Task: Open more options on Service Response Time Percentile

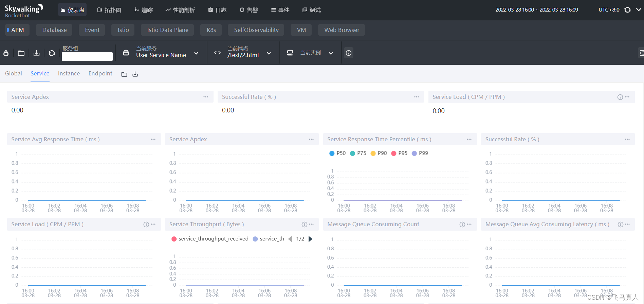Action: (469, 139)
